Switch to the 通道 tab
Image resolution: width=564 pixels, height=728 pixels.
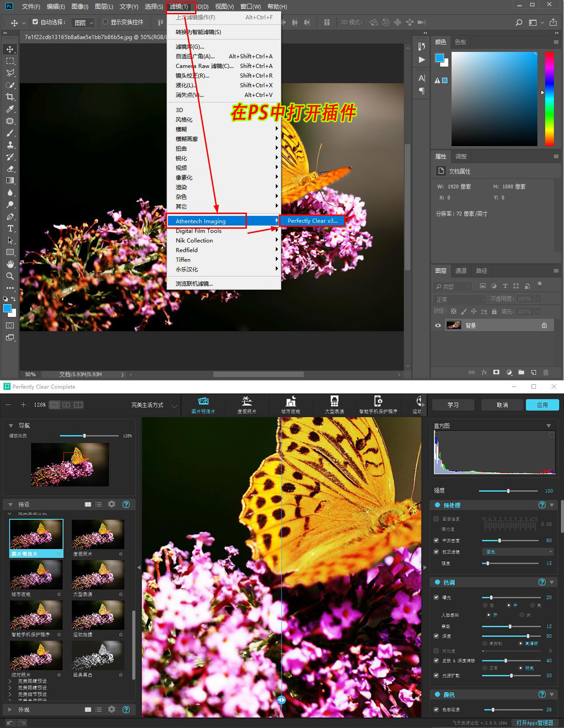click(461, 271)
